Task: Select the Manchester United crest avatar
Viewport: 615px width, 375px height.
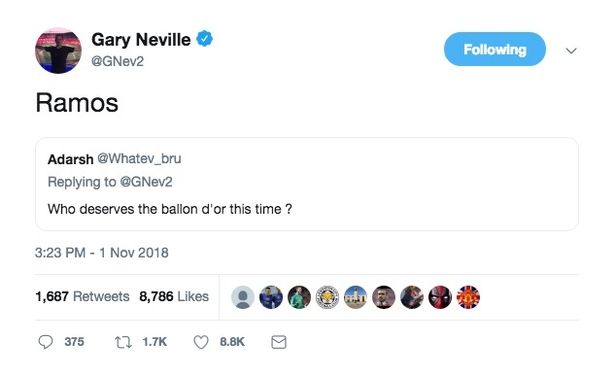Action: 468,297
